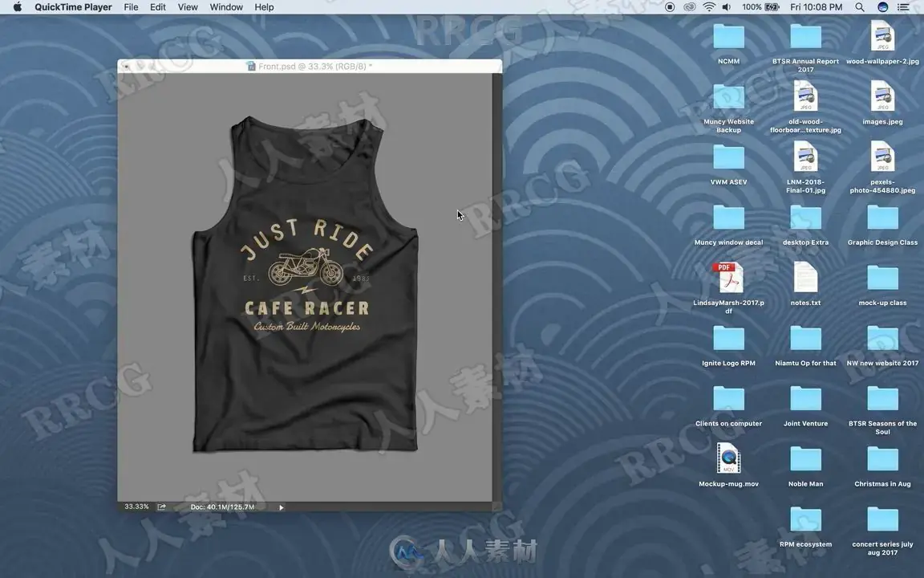Image resolution: width=924 pixels, height=578 pixels.
Task: Open the QuickTime Player menu
Action: (x=73, y=7)
